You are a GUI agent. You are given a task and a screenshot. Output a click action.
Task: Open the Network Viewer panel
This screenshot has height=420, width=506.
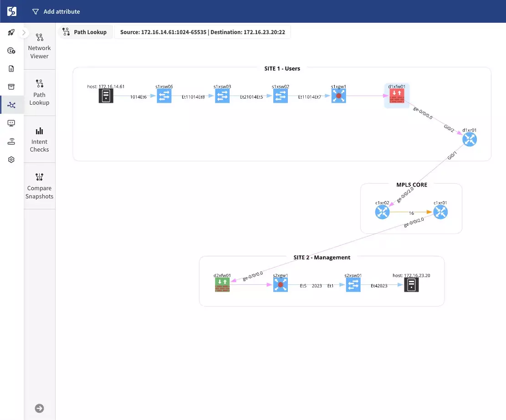click(x=39, y=46)
